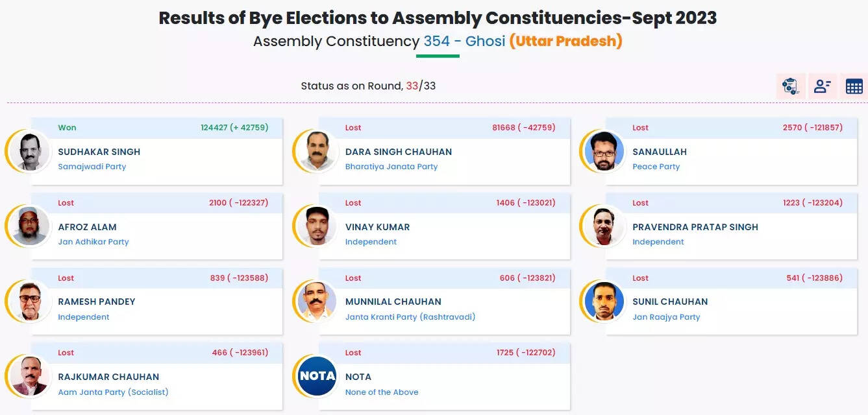Click Vinay Kumar's candidate photo
This screenshot has width=868, height=415.
point(317,226)
